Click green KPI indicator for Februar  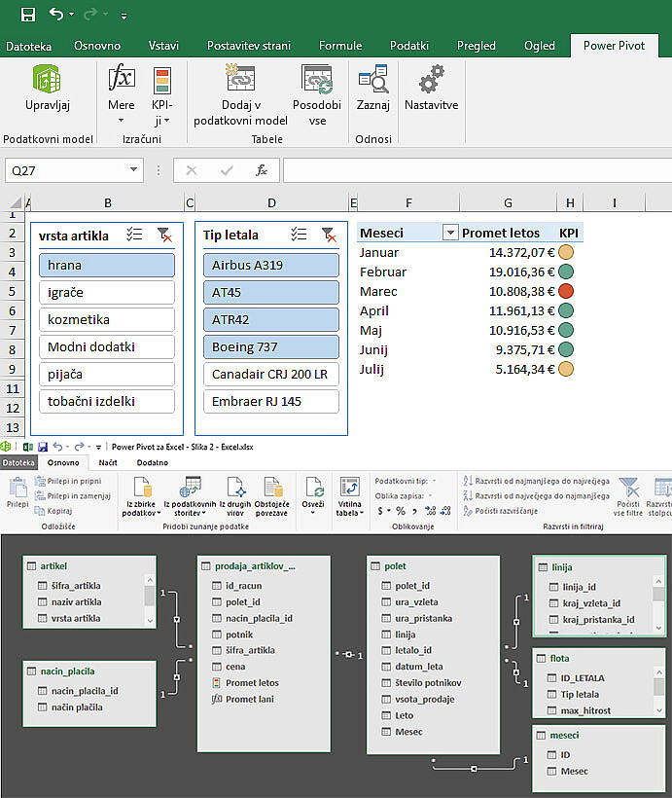coord(566,272)
